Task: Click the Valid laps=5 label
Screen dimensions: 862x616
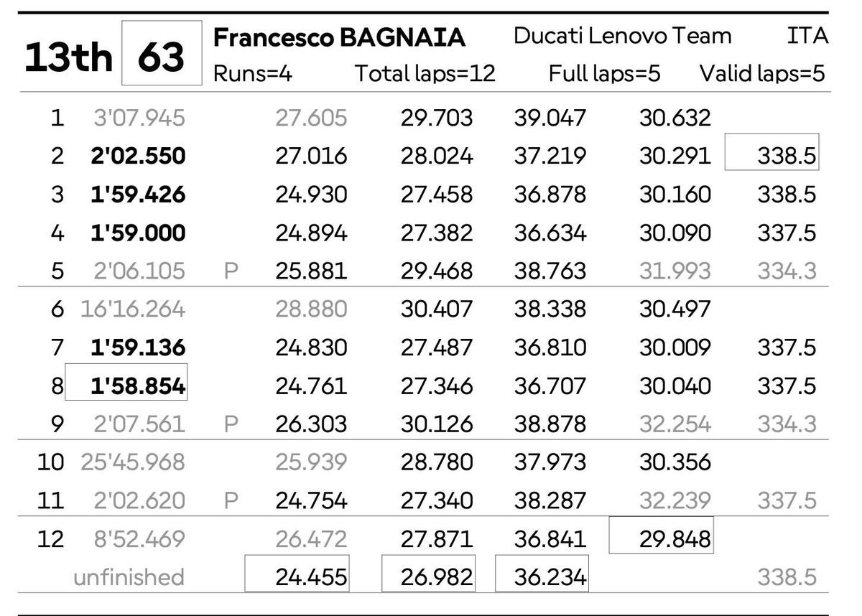Action: click(x=762, y=74)
